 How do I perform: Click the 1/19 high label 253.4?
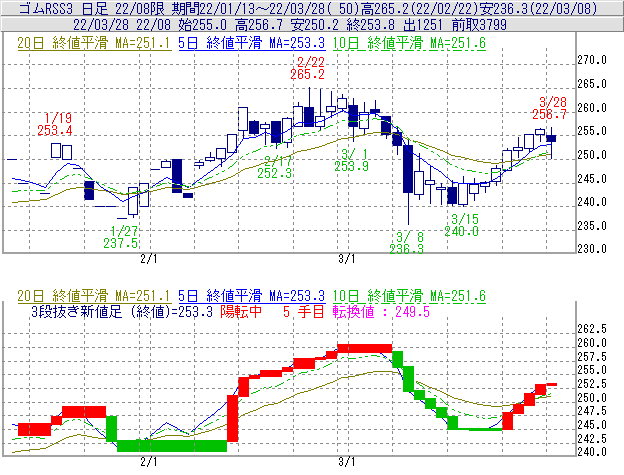click(55, 130)
